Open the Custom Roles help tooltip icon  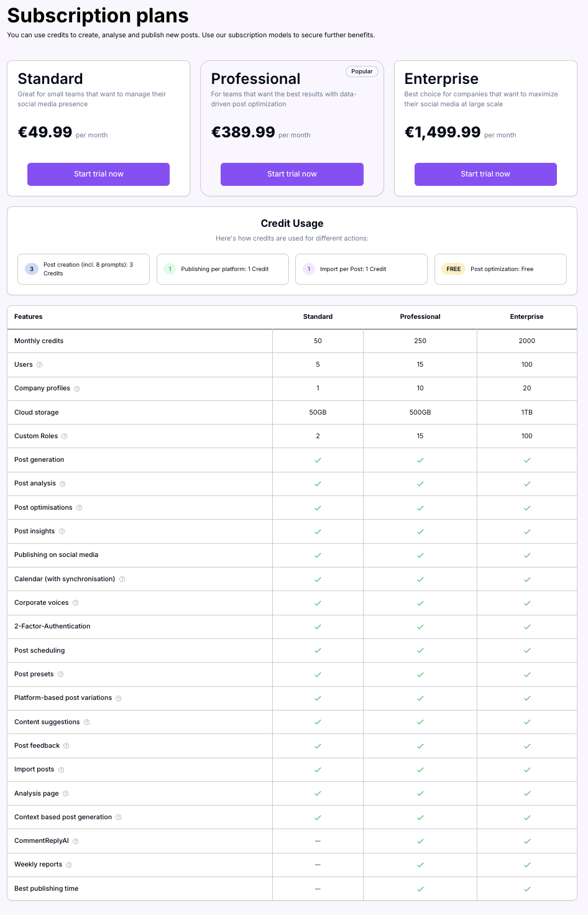(x=65, y=436)
